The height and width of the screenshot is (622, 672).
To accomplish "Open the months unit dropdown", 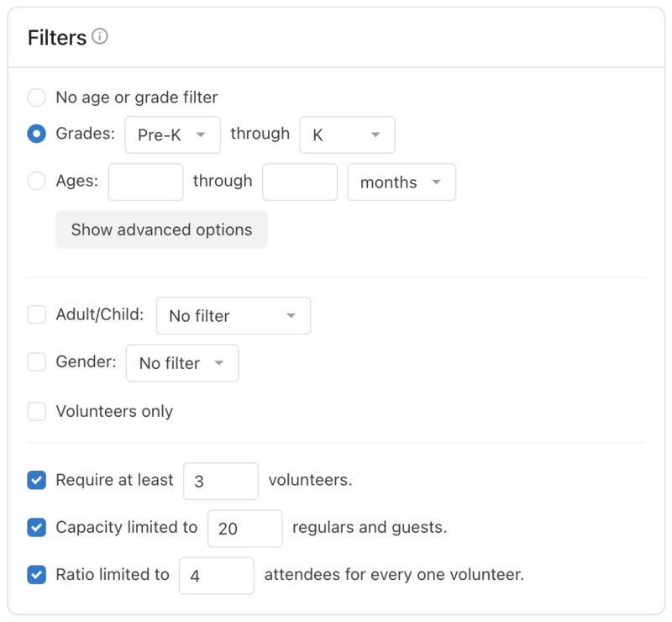I will 401,182.
